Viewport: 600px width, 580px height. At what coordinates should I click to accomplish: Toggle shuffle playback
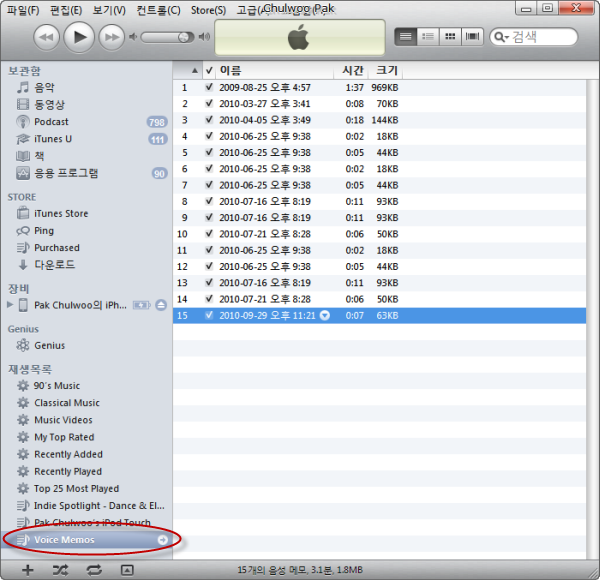pyautogui.click(x=60, y=570)
